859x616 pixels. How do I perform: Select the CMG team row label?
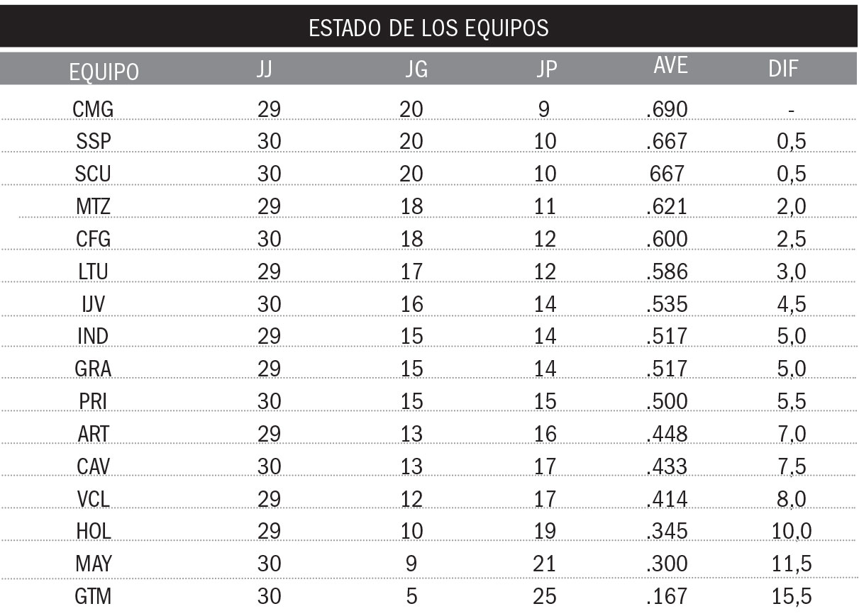93,109
